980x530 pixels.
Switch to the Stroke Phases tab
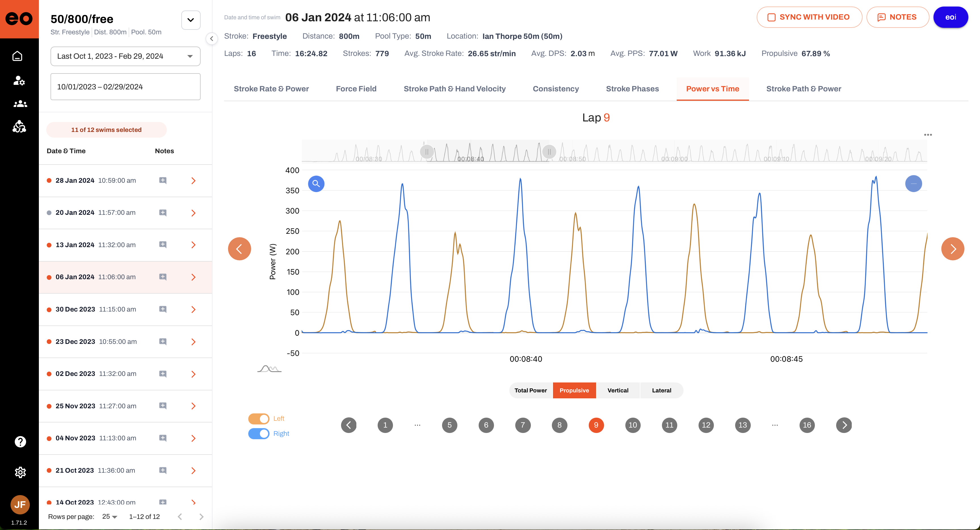coord(632,89)
